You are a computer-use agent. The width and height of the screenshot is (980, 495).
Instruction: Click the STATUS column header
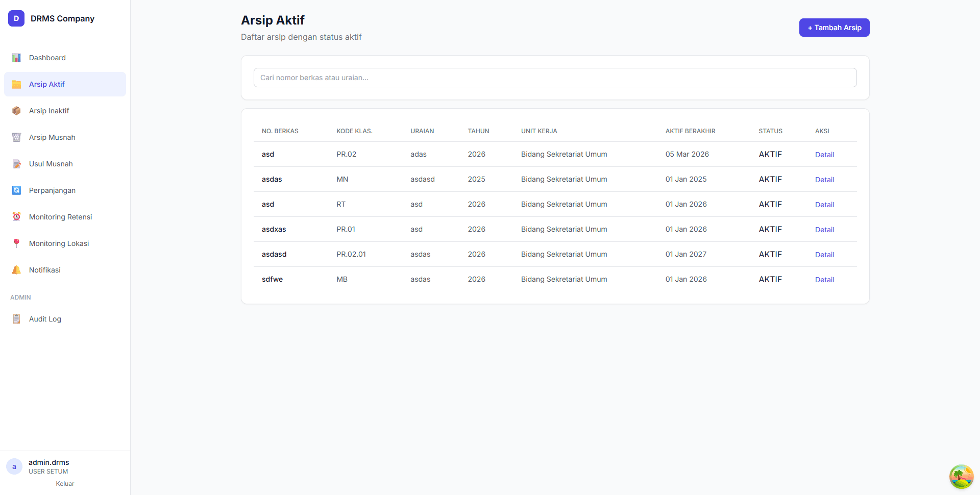pos(770,131)
